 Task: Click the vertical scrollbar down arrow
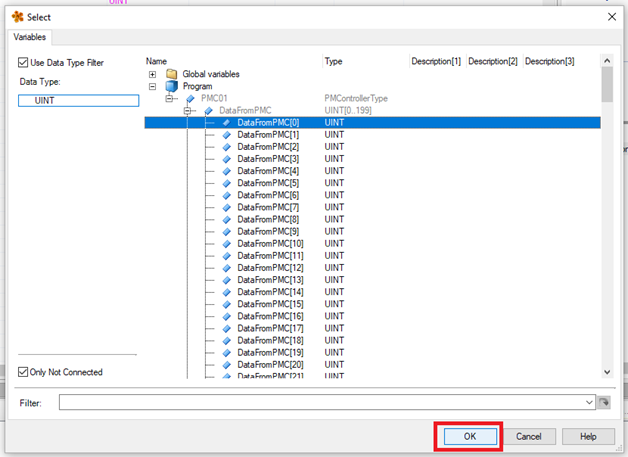[606, 372]
